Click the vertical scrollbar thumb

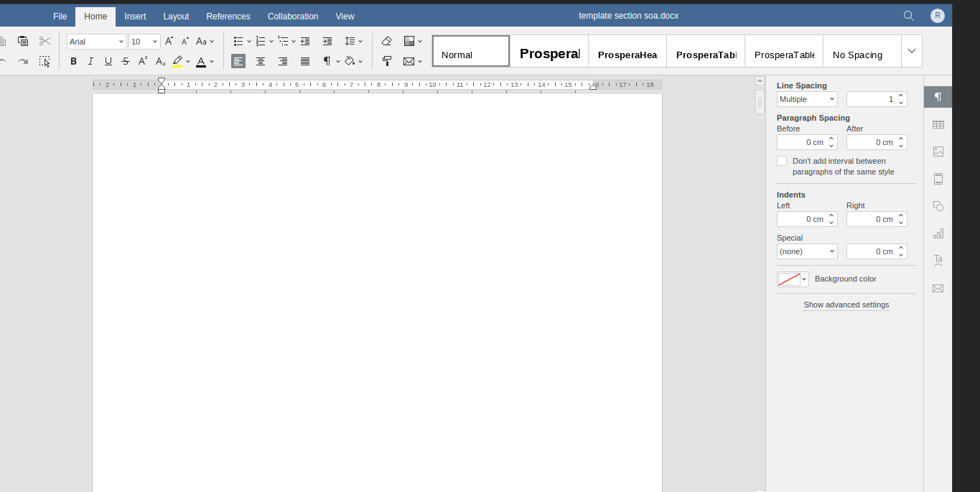(760, 101)
